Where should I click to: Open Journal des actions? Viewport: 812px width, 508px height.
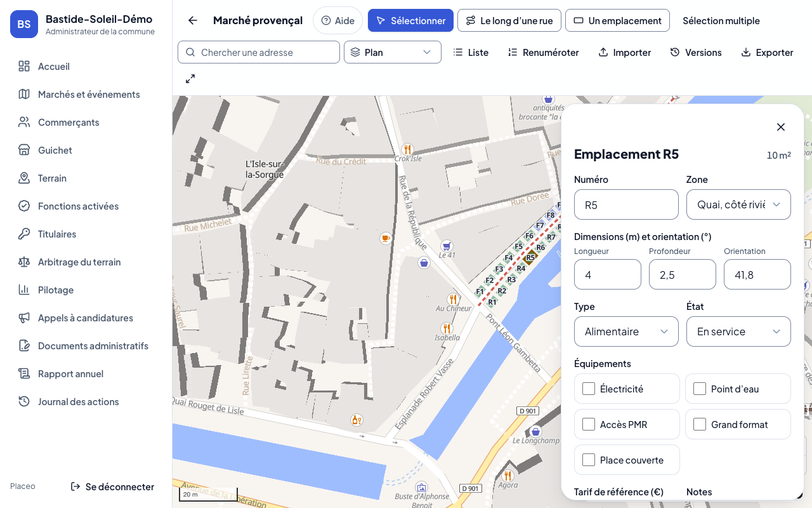click(86, 401)
